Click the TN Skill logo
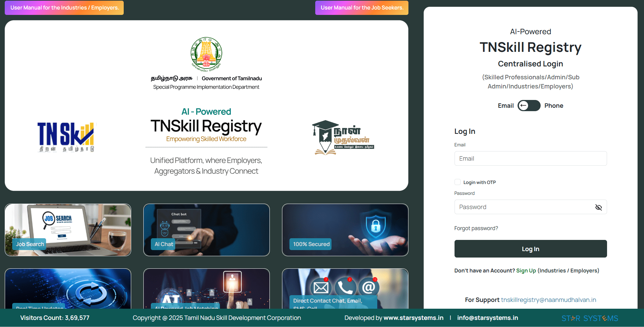The height and width of the screenshot is (327, 644). point(66,137)
